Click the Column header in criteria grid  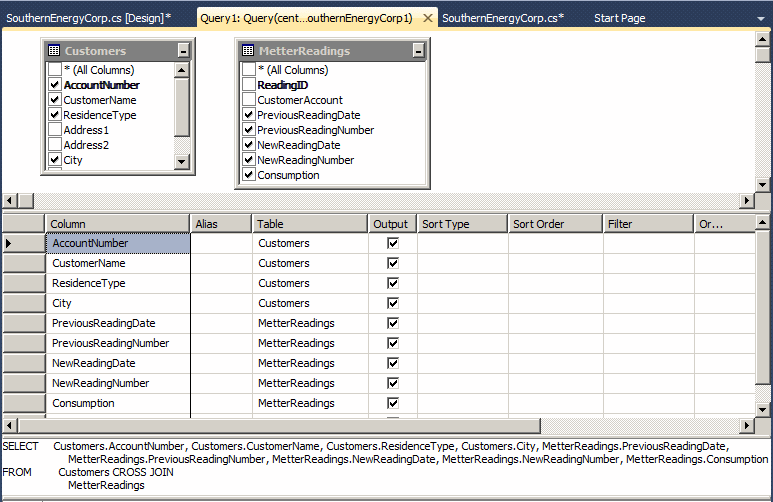coord(117,224)
